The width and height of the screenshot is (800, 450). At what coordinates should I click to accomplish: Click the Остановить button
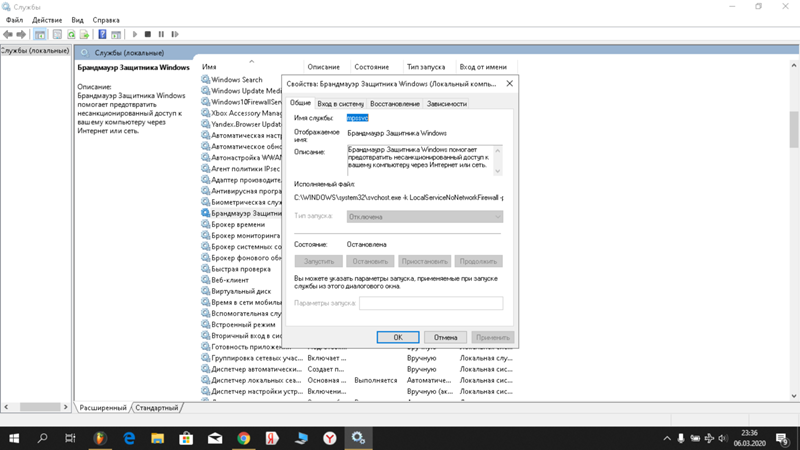click(x=370, y=261)
